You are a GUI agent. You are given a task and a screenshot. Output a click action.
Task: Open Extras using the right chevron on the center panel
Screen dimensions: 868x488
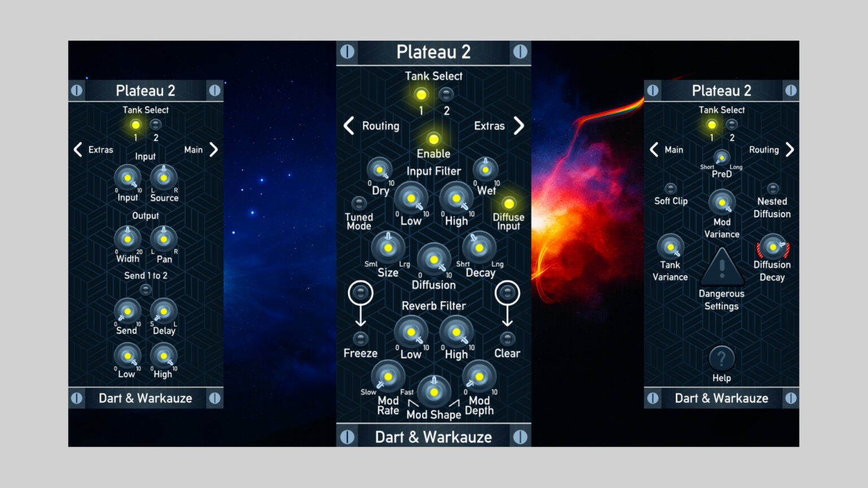tap(519, 126)
